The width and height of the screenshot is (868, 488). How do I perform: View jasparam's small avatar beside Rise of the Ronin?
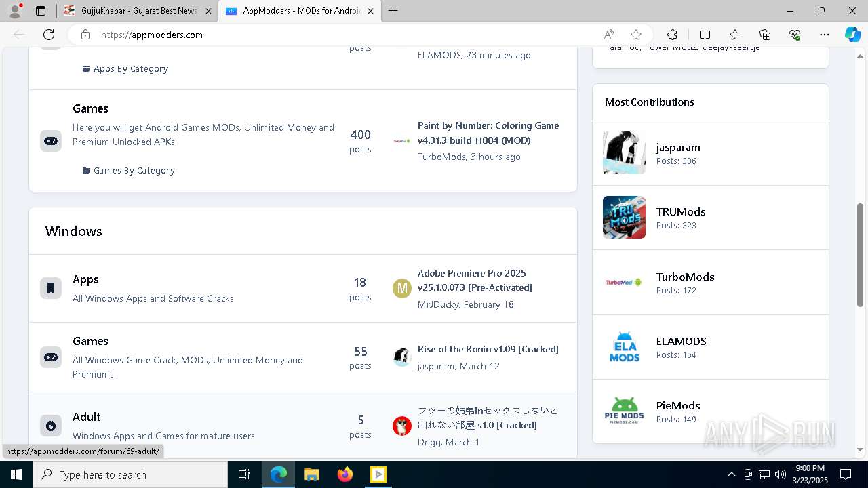402,357
